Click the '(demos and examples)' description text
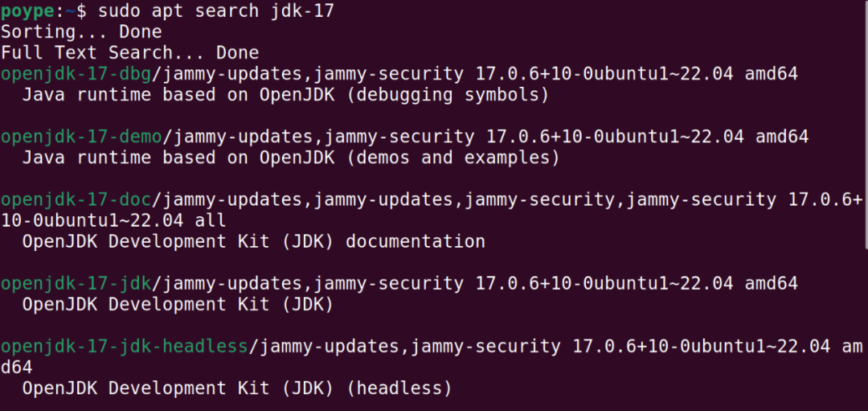The image size is (868, 411). 452,158
